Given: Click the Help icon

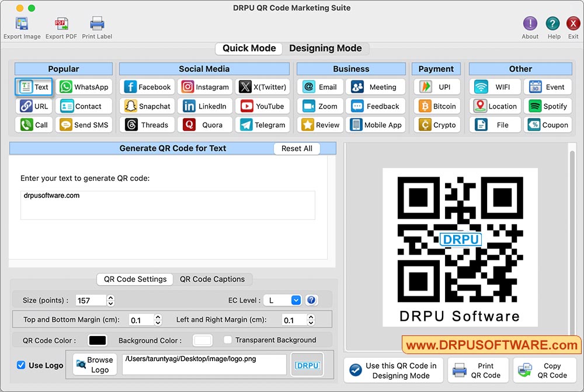Looking at the screenshot, I should (x=553, y=23).
